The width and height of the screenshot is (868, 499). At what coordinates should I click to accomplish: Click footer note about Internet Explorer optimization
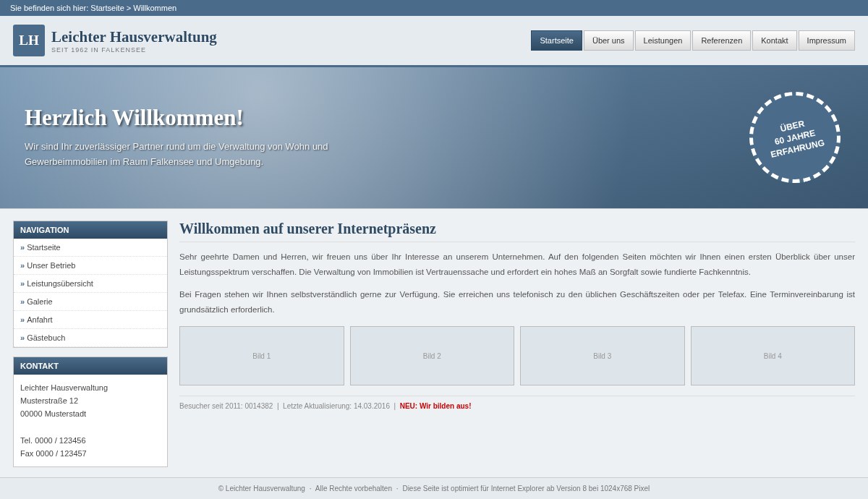click(x=526, y=489)
